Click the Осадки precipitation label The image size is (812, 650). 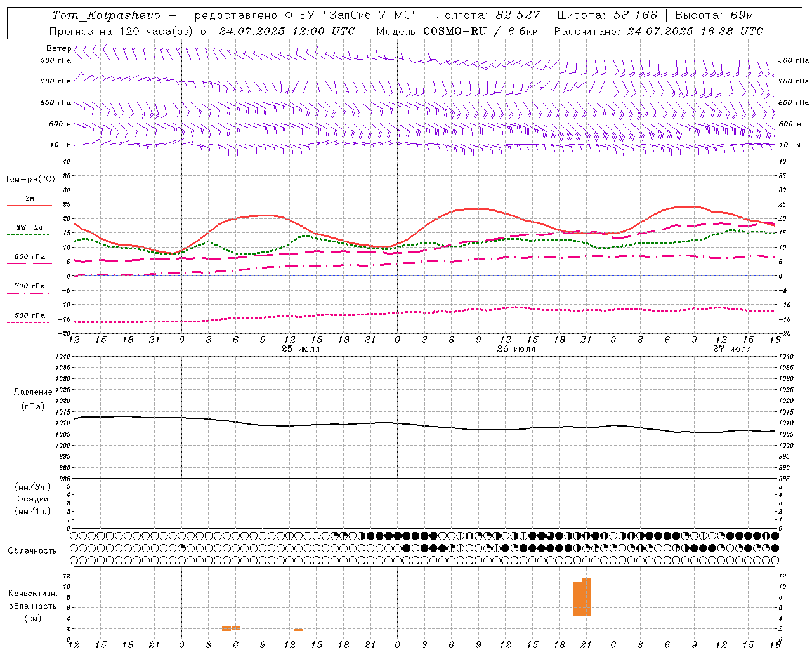point(33,499)
